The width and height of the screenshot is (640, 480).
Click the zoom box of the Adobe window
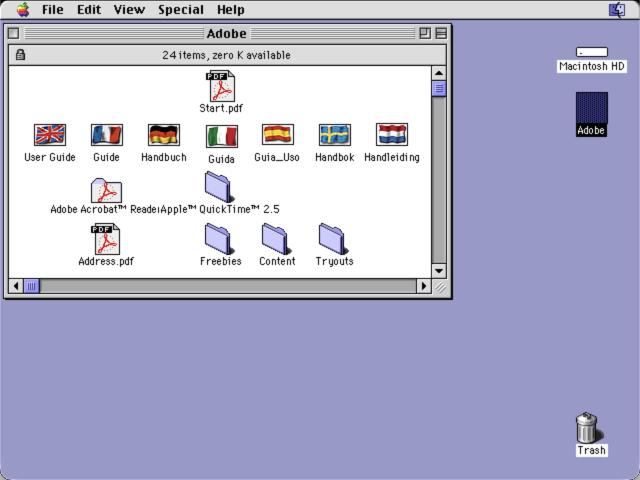(425, 33)
